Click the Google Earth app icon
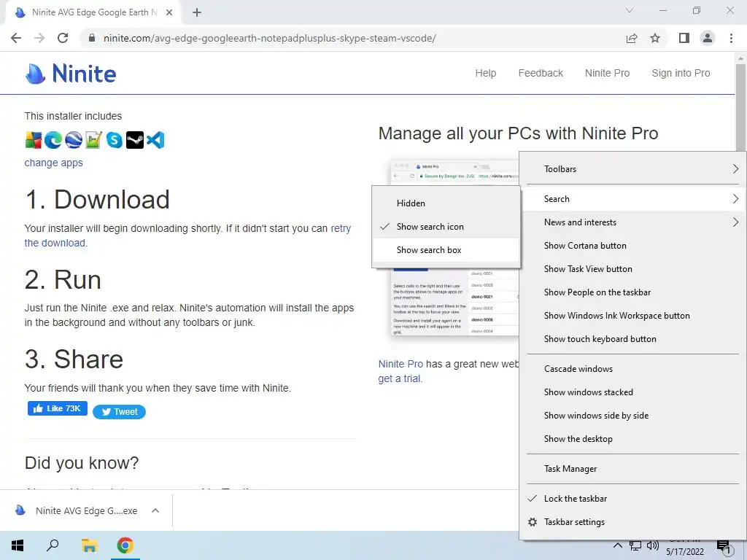Viewport: 747px width, 560px height. pos(74,140)
